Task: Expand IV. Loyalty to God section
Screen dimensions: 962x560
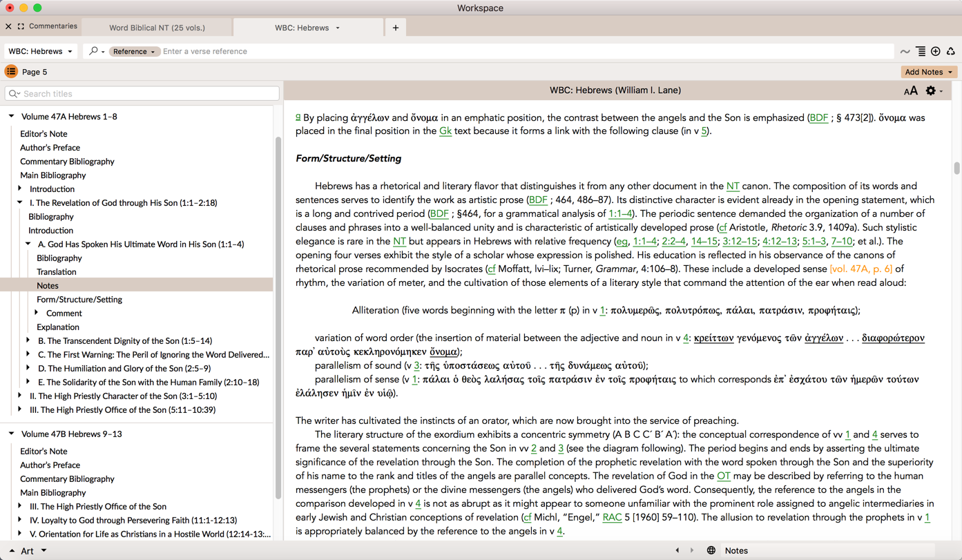Action: tap(19, 520)
